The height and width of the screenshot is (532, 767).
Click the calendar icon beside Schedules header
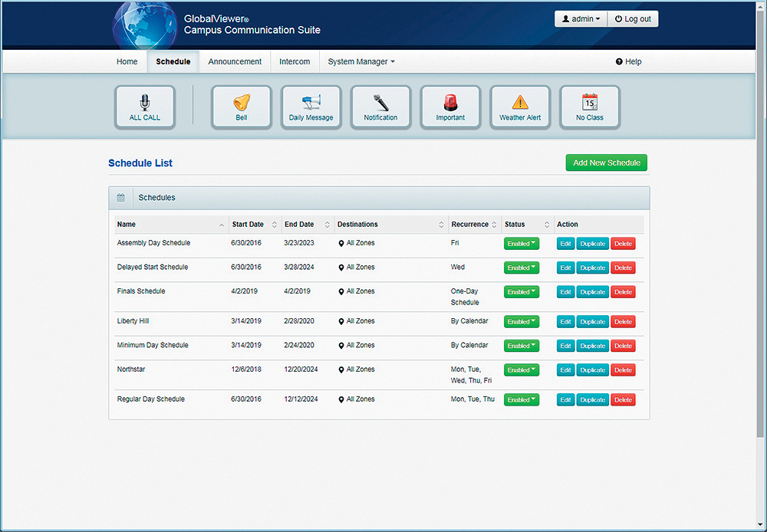tap(120, 197)
